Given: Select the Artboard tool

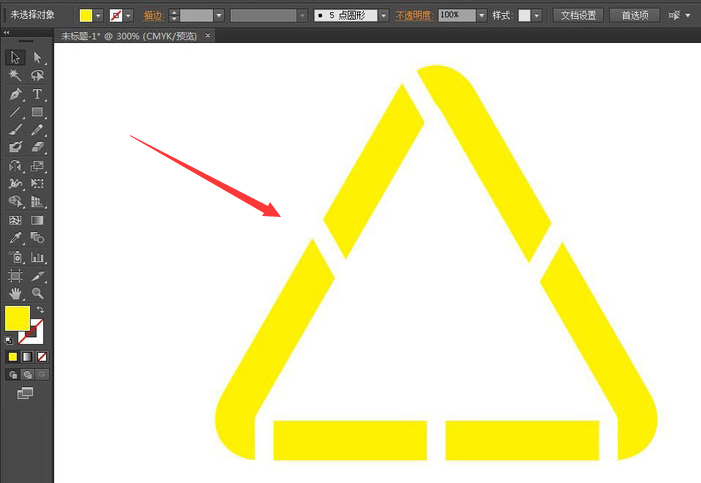Looking at the screenshot, I should (15, 275).
